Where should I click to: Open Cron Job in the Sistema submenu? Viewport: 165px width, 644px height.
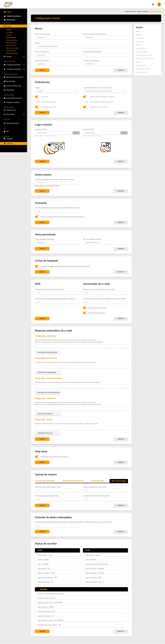[9, 35]
